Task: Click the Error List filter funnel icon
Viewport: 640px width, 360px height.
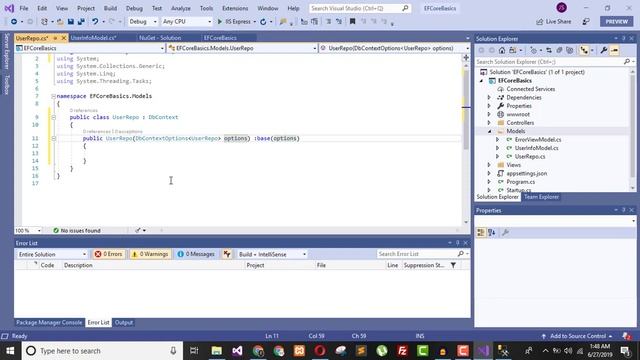Action: [453, 265]
